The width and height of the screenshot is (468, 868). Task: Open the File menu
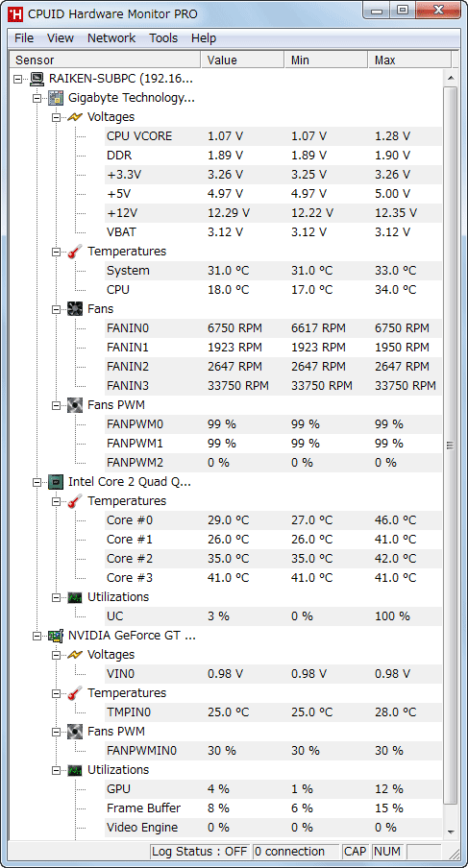(x=24, y=38)
